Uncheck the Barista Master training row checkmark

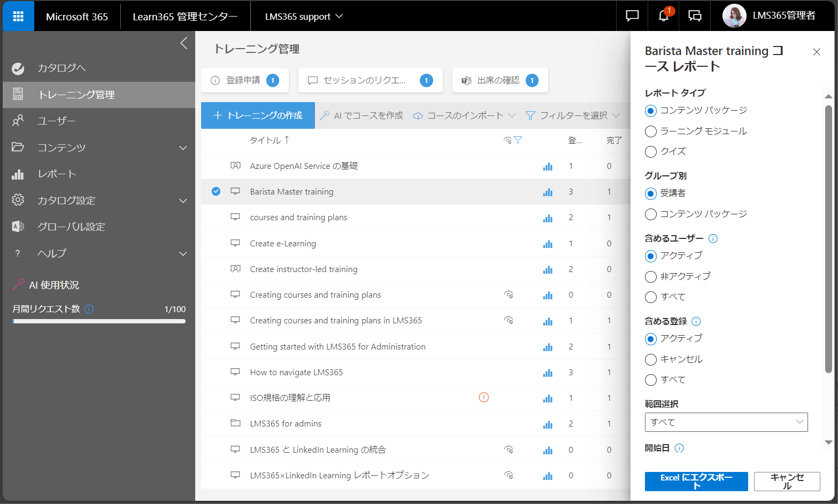pyautogui.click(x=216, y=191)
